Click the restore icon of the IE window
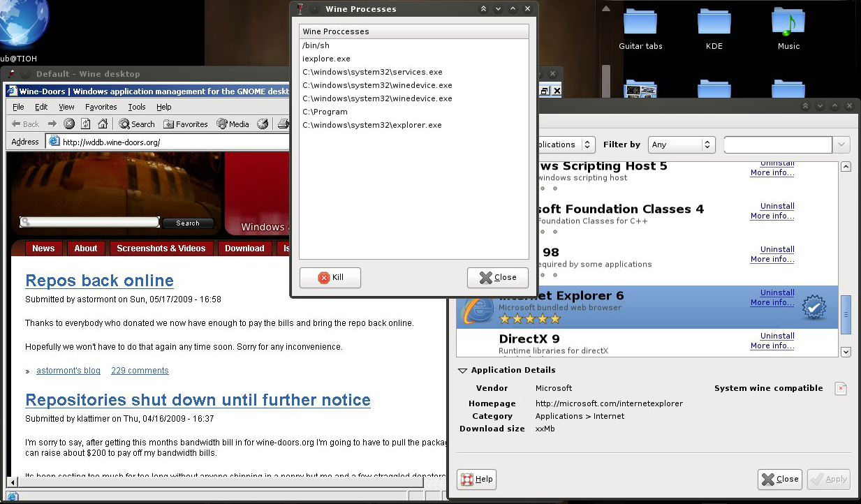The image size is (861, 504). point(545,91)
